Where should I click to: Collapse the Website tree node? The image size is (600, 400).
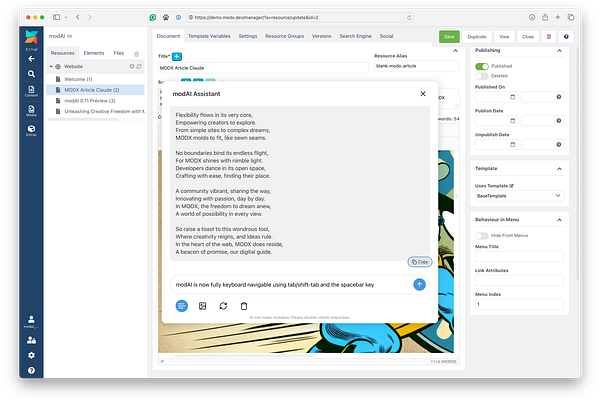coord(51,67)
